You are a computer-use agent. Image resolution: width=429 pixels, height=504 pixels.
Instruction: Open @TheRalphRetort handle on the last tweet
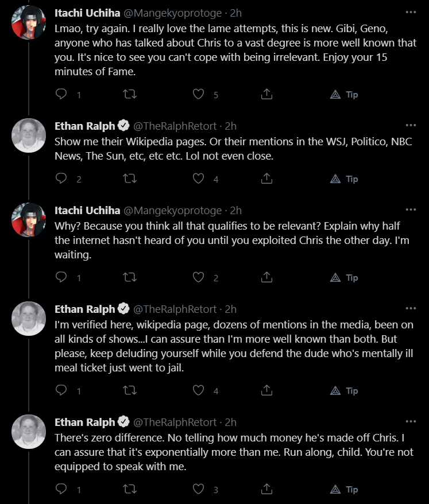175,422
